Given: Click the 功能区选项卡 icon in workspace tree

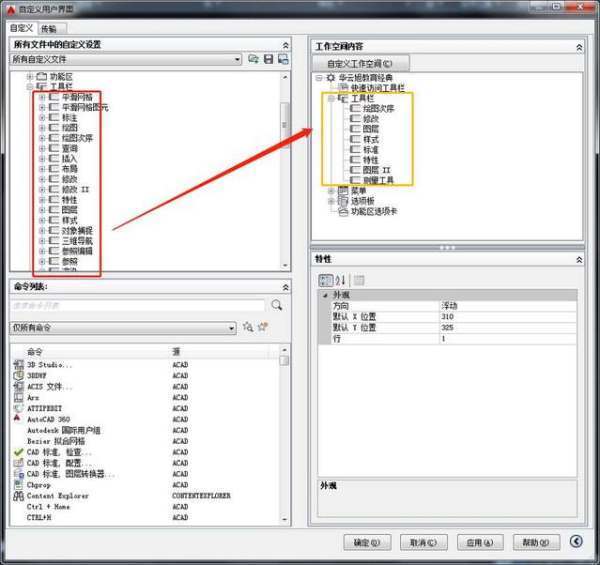Looking at the screenshot, I should click(x=343, y=211).
